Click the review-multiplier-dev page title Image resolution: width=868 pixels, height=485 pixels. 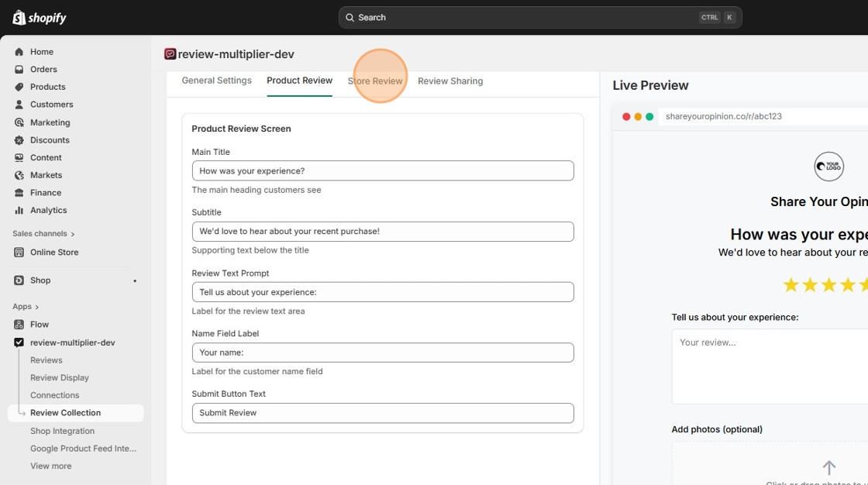coord(236,54)
